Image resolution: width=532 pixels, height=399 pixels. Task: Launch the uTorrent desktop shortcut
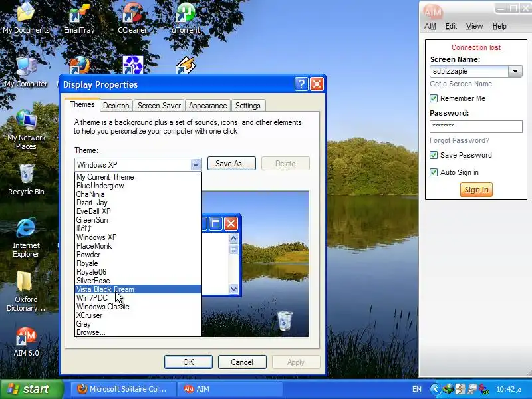(186, 19)
